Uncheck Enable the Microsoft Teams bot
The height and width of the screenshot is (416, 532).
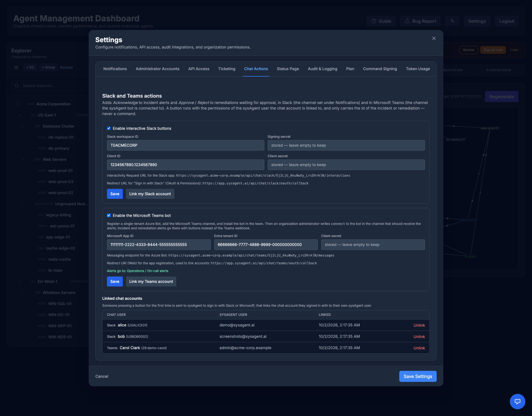pyautogui.click(x=109, y=215)
